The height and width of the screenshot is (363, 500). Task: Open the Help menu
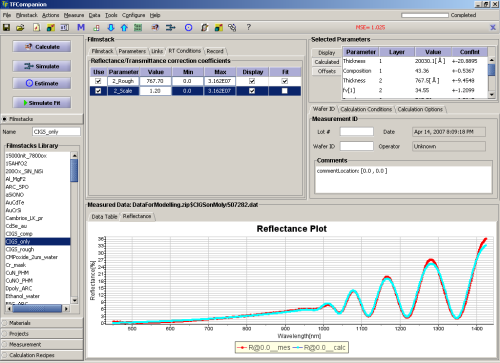[155, 15]
